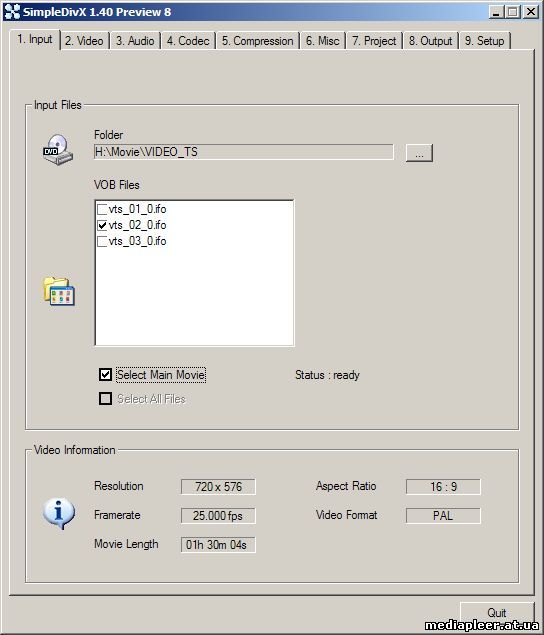Viewport: 544px width, 635px height.
Task: Open the 5. Compression tab
Action: [x=258, y=41]
